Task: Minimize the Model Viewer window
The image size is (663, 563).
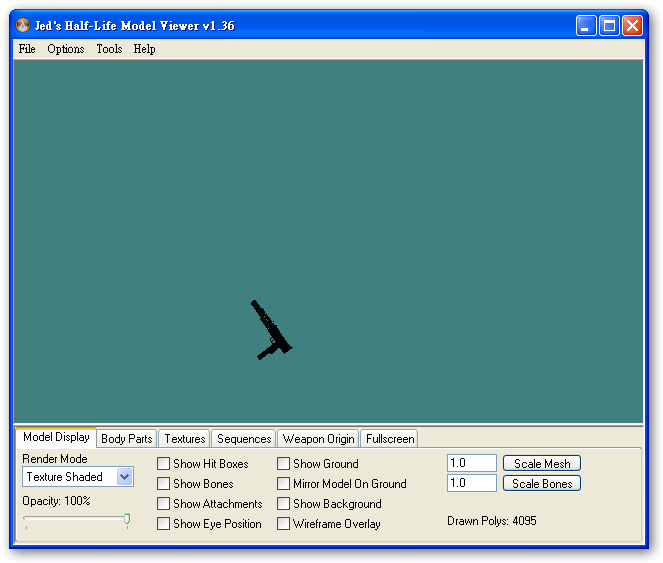Action: pos(586,25)
